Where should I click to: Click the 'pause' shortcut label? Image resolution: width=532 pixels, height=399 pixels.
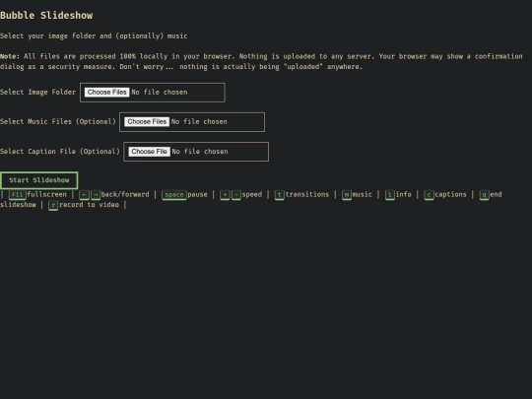197,195
